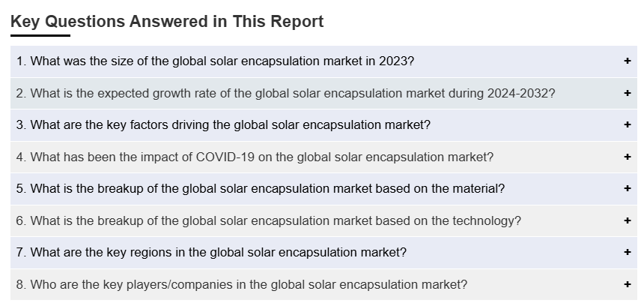Open the key driving factors answer via plus icon
Viewport: 644px width, 303px height.
(628, 125)
